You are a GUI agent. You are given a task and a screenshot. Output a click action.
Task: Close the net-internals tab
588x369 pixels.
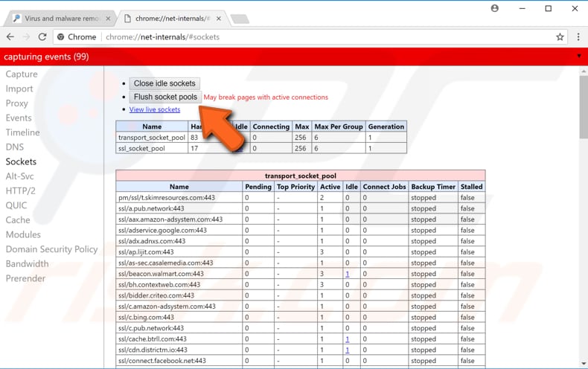[x=219, y=18]
